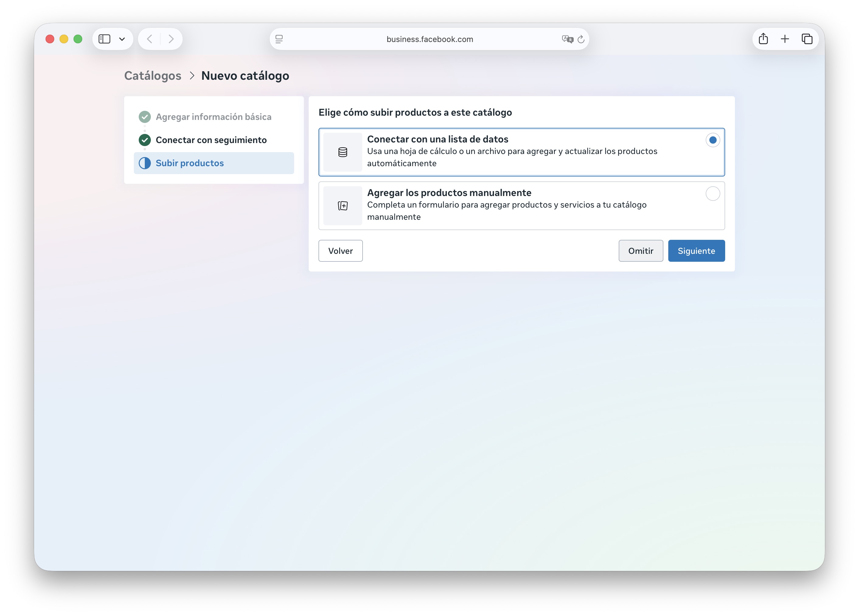The height and width of the screenshot is (616, 859).
Task: Go forward with browser forward chevron
Action: pos(171,39)
